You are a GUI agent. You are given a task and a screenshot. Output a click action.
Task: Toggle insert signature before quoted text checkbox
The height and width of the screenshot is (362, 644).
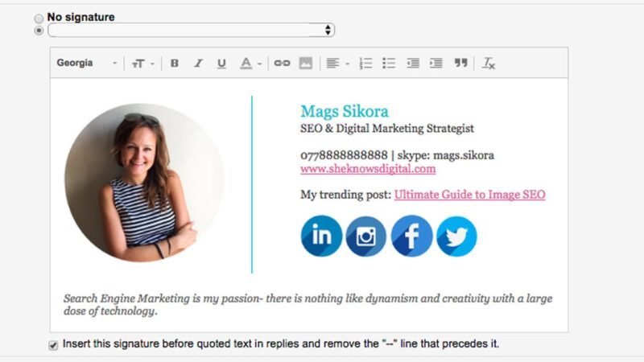tap(53, 345)
